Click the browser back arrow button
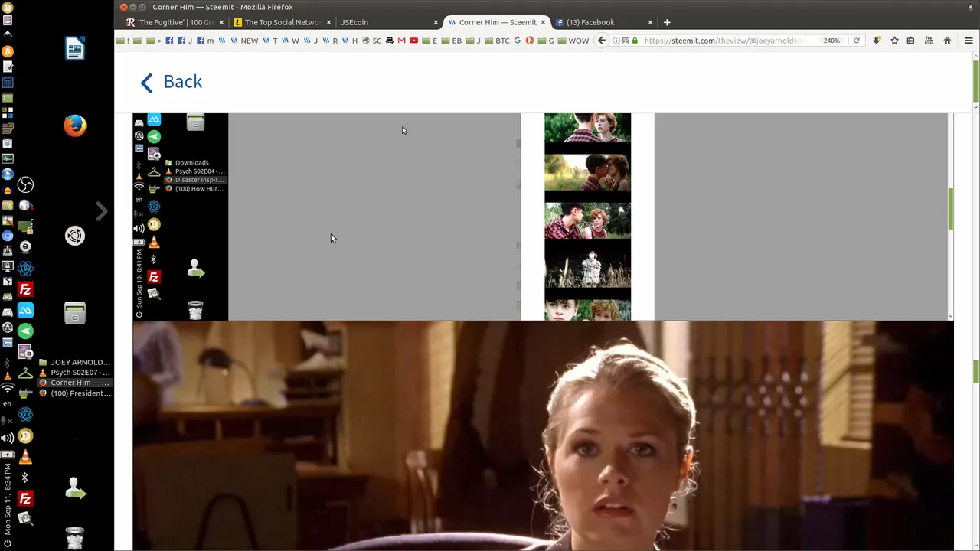Screen dimensions: 980x551 [602, 41]
